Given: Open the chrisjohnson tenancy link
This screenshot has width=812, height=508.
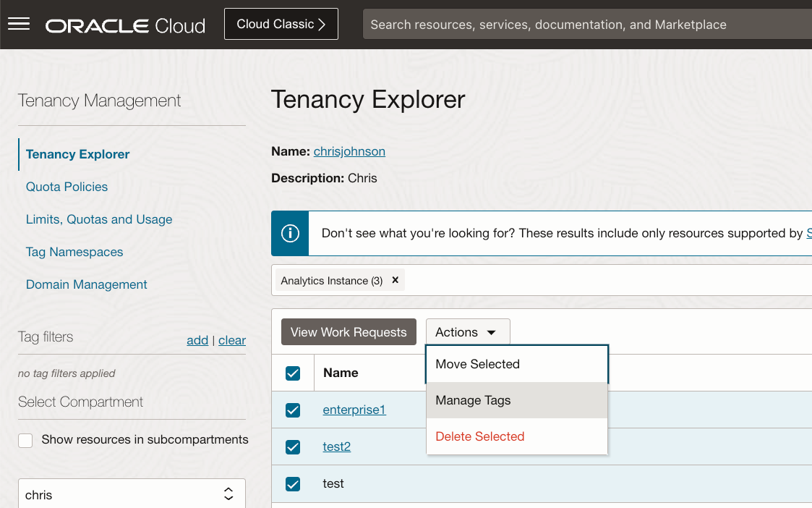Looking at the screenshot, I should point(349,151).
